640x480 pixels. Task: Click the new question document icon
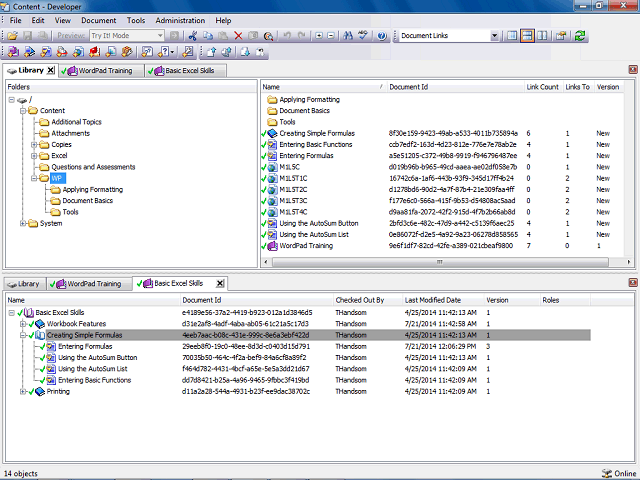147,52
